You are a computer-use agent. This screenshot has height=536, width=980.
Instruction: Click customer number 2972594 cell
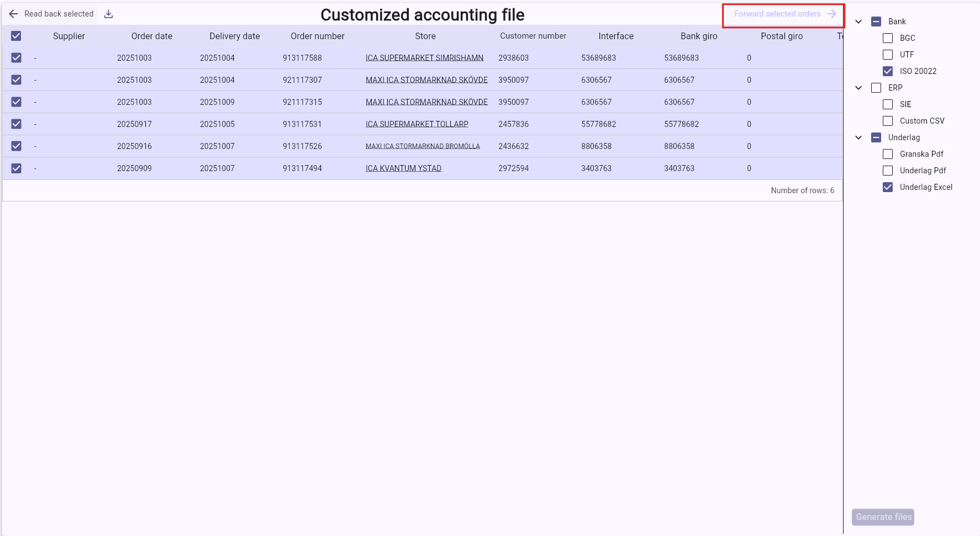(x=514, y=168)
